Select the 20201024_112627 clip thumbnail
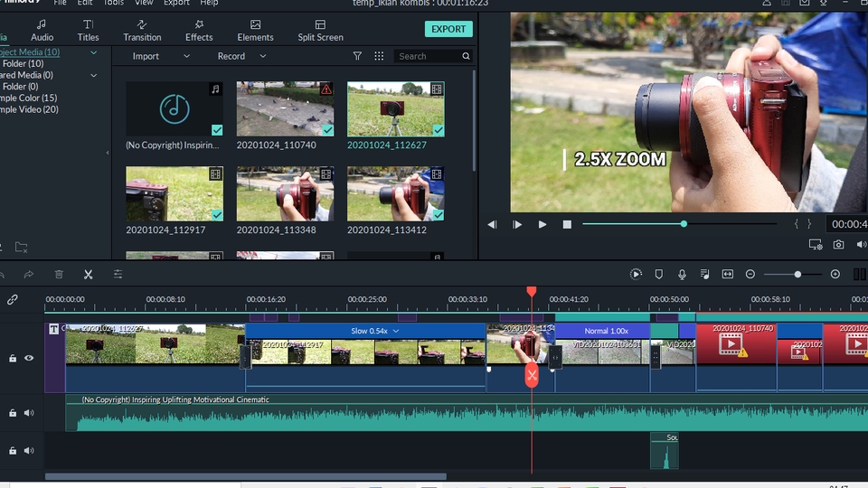The width and height of the screenshot is (868, 488). (396, 109)
